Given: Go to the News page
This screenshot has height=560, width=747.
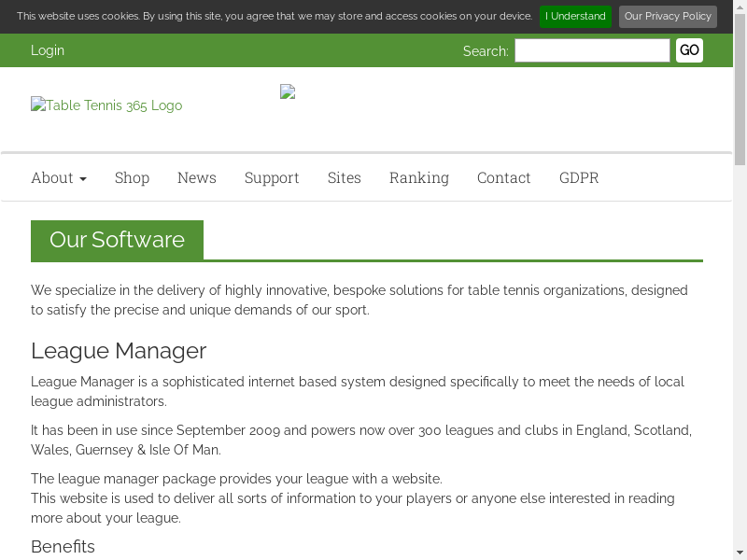Looking at the screenshot, I should click(197, 177).
